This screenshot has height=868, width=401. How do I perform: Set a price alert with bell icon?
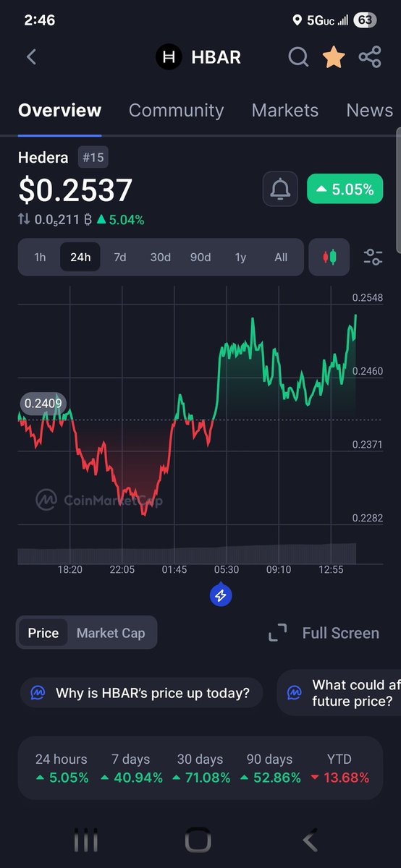pyautogui.click(x=280, y=190)
